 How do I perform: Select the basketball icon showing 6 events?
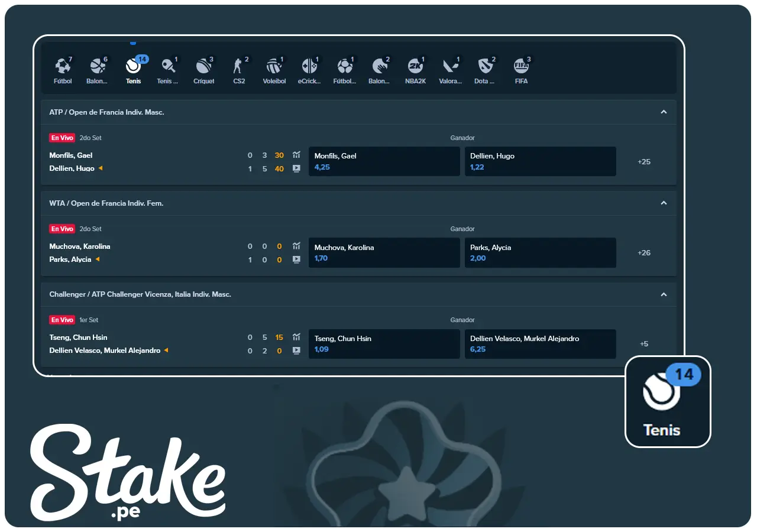click(98, 70)
